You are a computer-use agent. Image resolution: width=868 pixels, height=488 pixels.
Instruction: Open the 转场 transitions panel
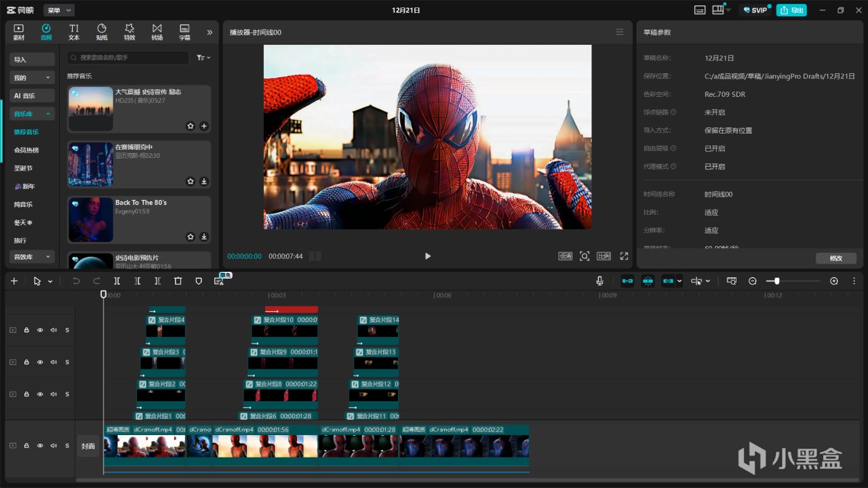[157, 32]
